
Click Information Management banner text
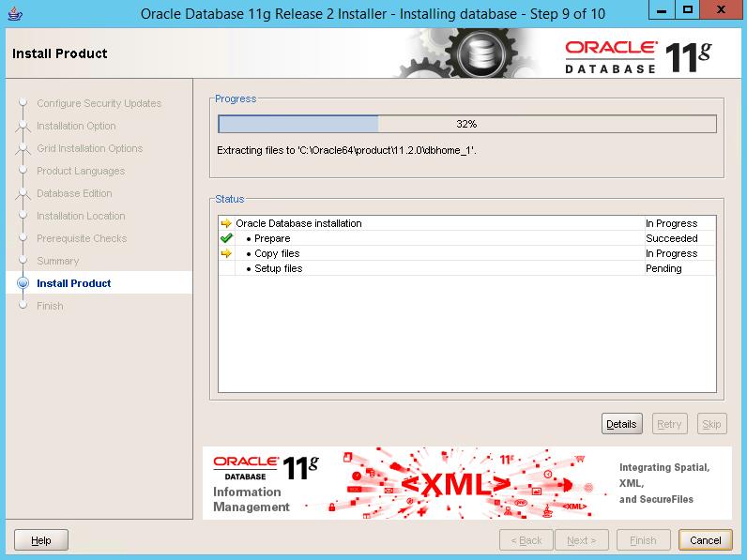(x=252, y=499)
